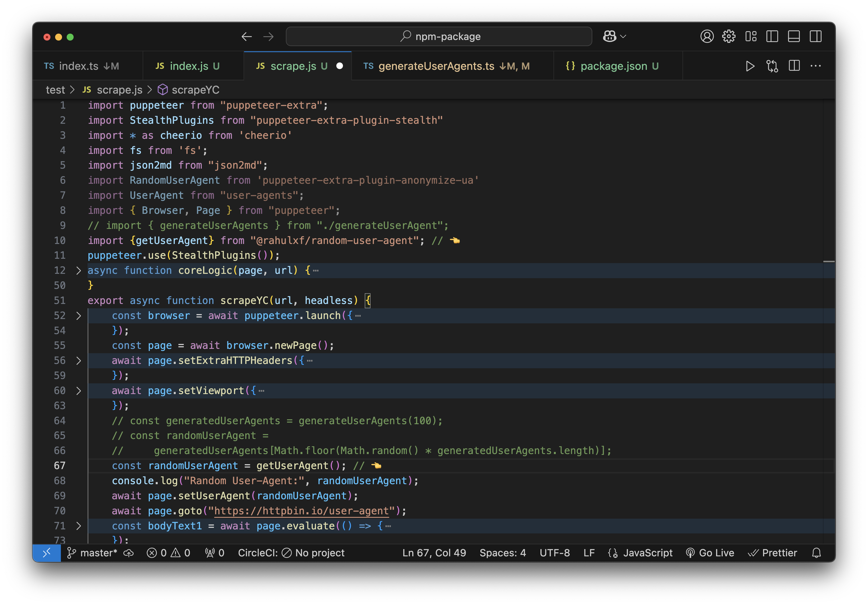Switch to the generateUserAgents.ts tab
Viewport: 868px width, 605px height.
(x=436, y=66)
